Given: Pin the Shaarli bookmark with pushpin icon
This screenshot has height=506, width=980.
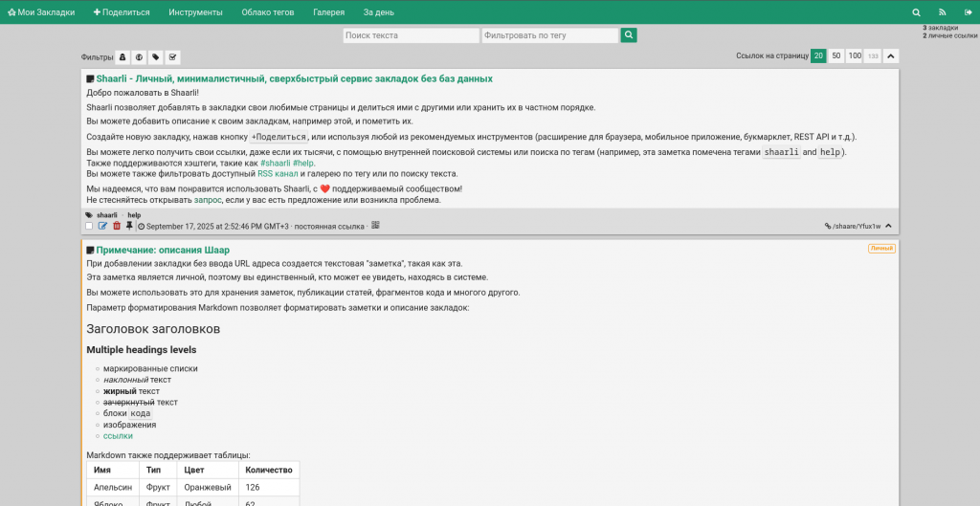Looking at the screenshot, I should [129, 226].
